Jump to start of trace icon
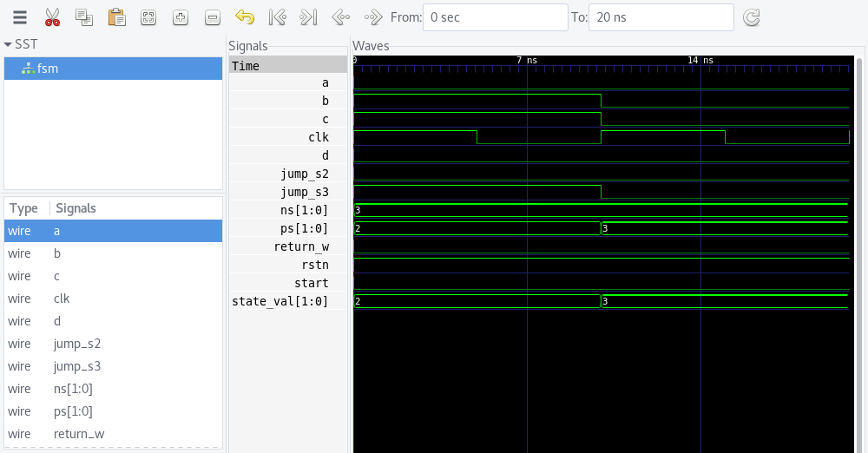 [x=277, y=17]
